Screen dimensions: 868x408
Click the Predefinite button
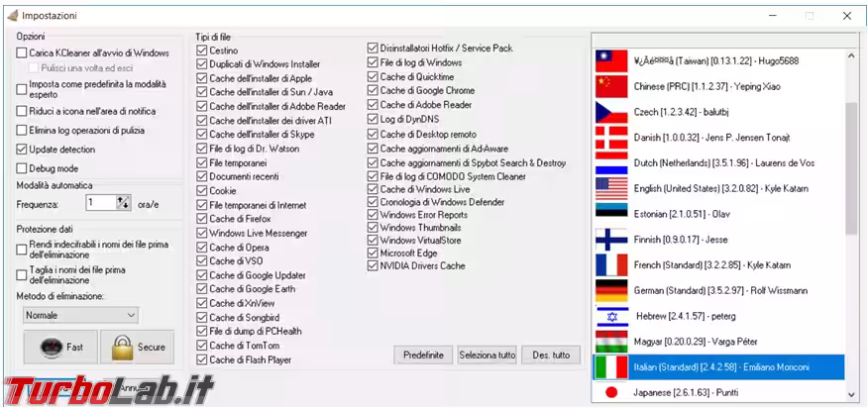[x=423, y=355]
